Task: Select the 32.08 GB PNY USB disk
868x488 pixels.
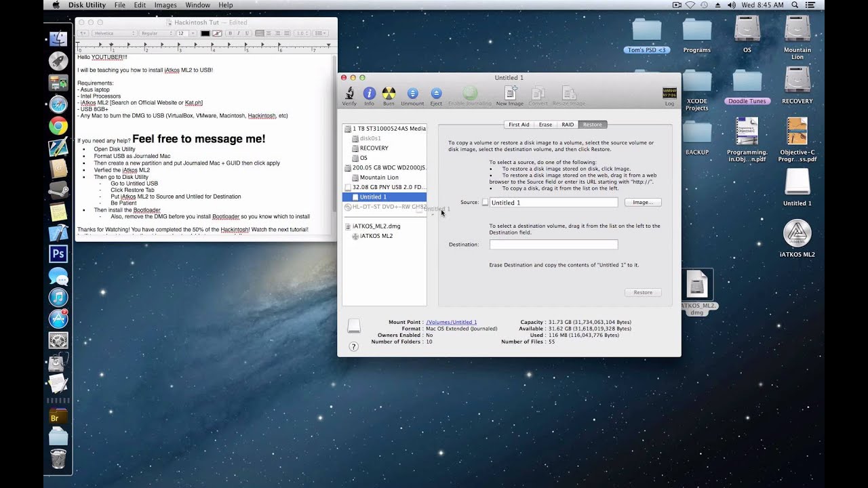Action: click(x=384, y=187)
